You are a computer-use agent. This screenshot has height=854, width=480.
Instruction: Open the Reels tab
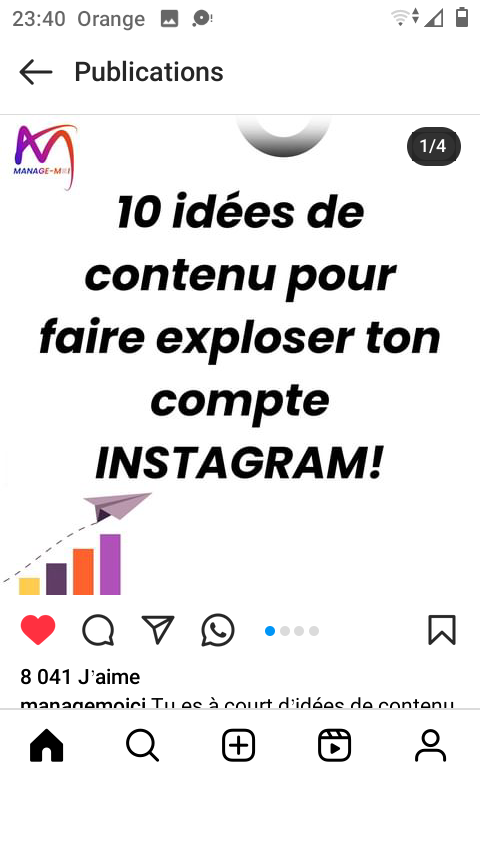click(x=335, y=745)
